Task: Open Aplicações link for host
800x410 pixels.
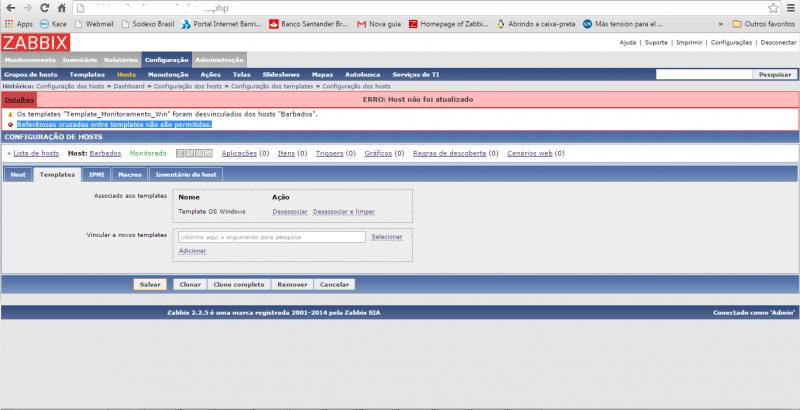Action: 239,153
